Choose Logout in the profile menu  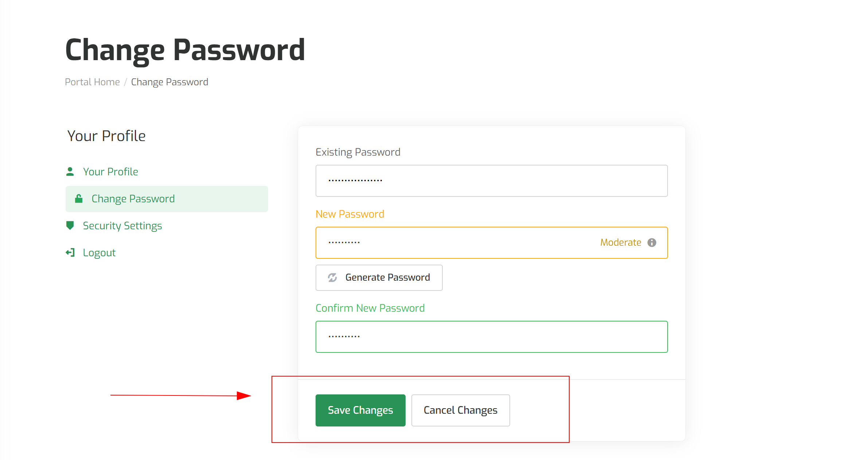click(x=99, y=253)
